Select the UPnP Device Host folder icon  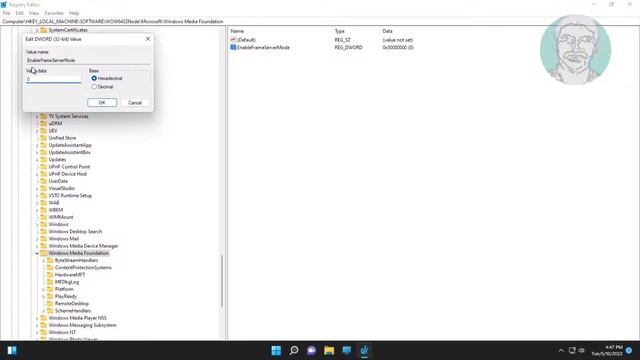(44, 174)
